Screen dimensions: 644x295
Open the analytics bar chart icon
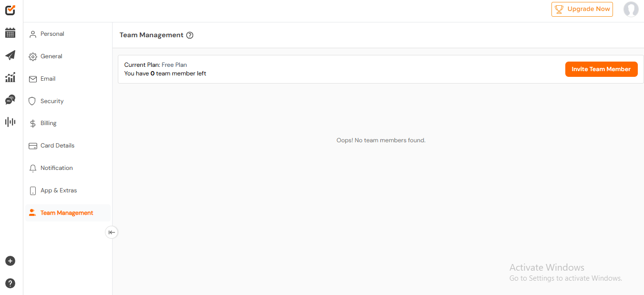10,77
